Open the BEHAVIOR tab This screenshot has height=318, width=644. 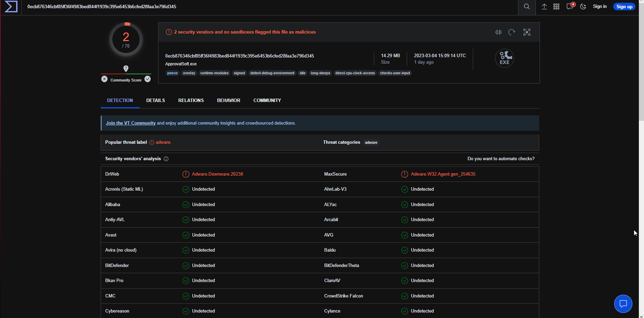(228, 101)
